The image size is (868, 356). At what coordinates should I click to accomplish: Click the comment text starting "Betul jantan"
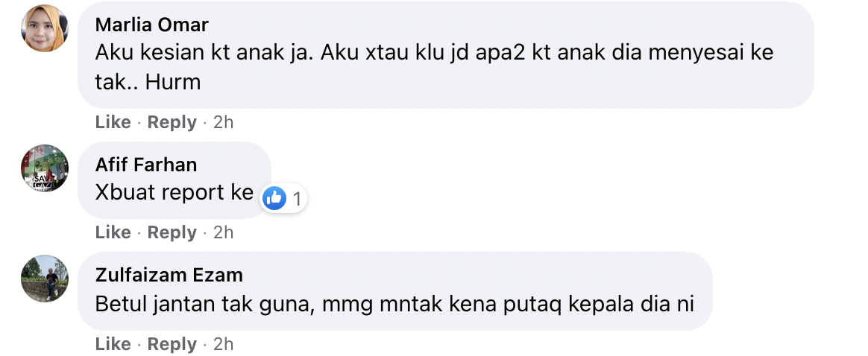[394, 304]
